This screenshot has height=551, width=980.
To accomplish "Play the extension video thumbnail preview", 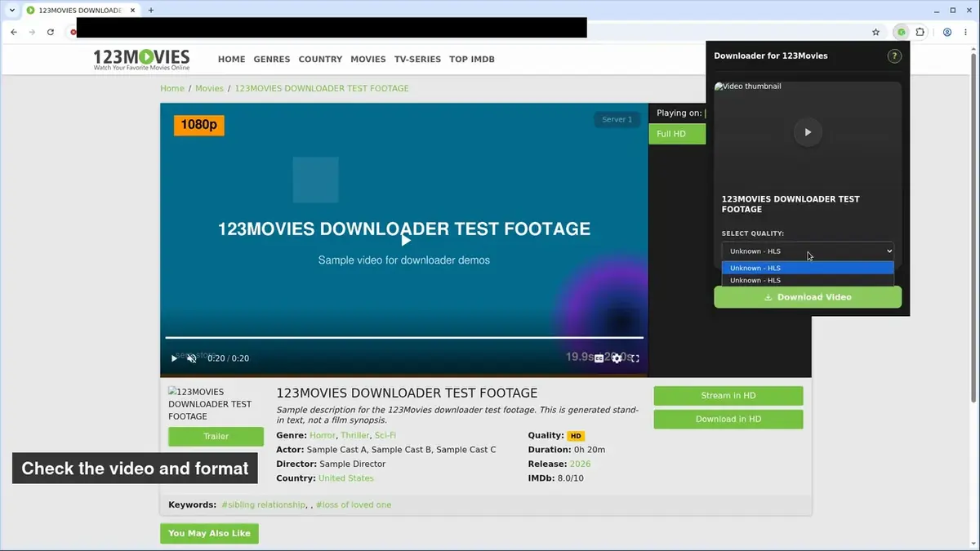I will [x=808, y=132].
